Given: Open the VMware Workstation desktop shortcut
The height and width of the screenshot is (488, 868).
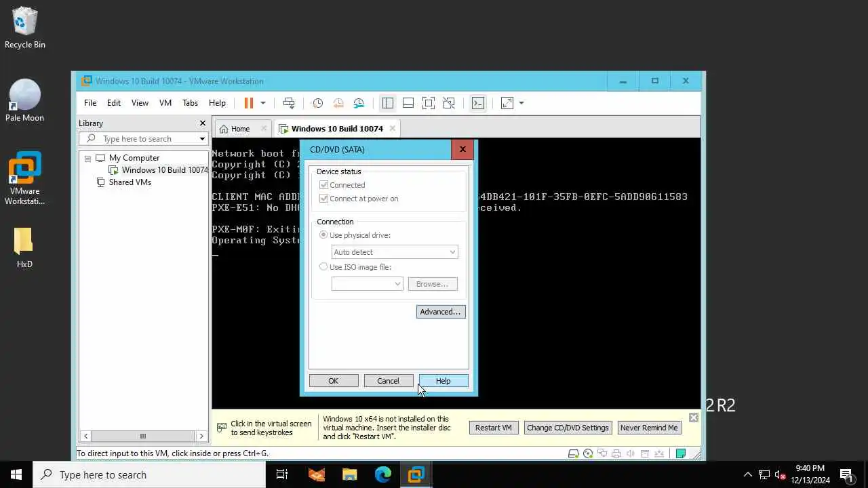Looking at the screenshot, I should 24,178.
